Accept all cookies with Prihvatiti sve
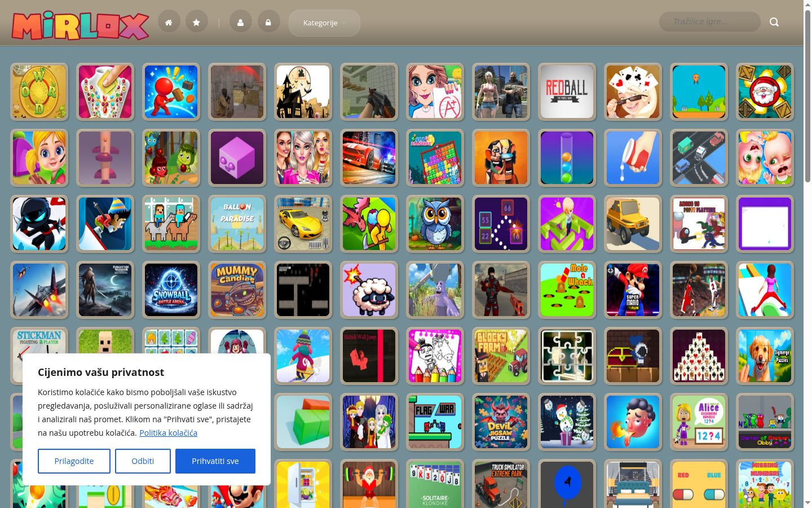 click(215, 461)
